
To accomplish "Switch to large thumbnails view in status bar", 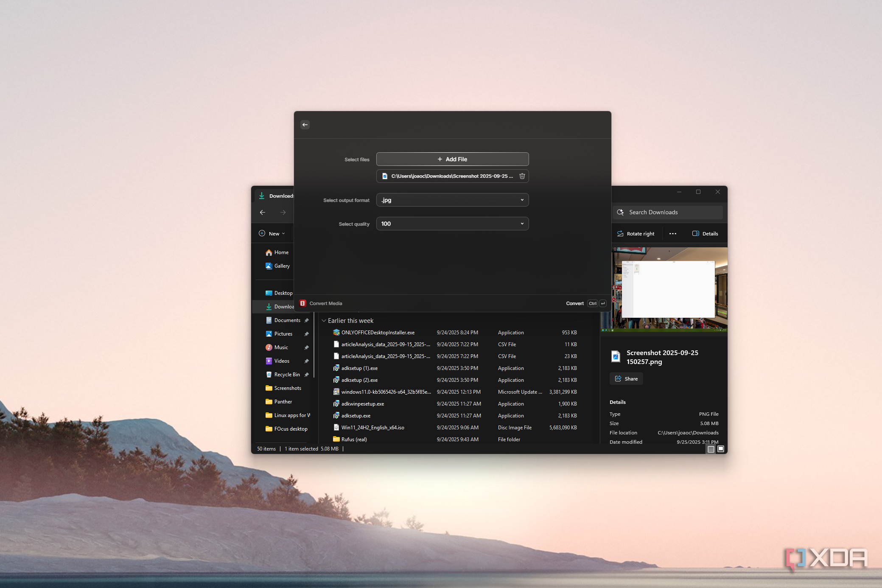I will click(721, 449).
